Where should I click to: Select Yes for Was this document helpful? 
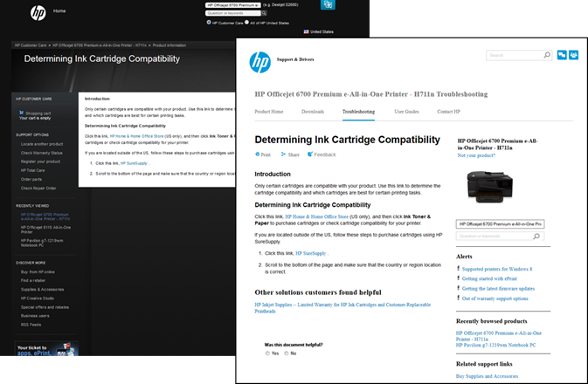pos(267,353)
